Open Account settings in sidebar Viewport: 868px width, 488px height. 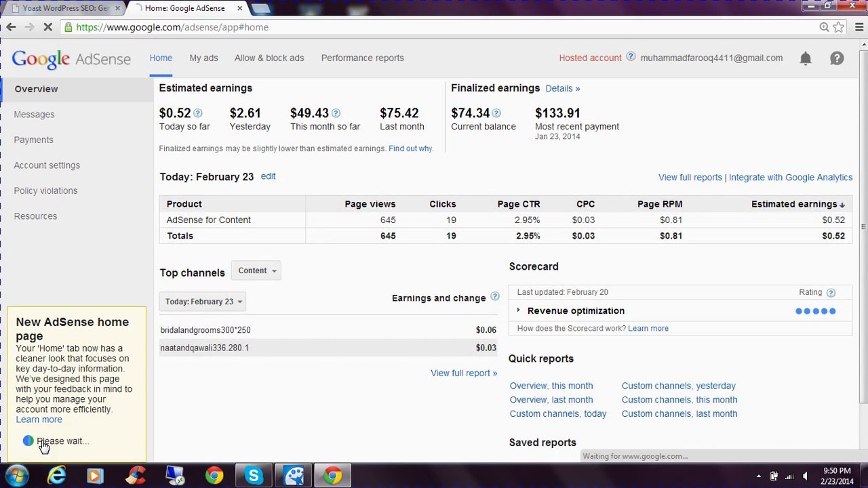[47, 165]
